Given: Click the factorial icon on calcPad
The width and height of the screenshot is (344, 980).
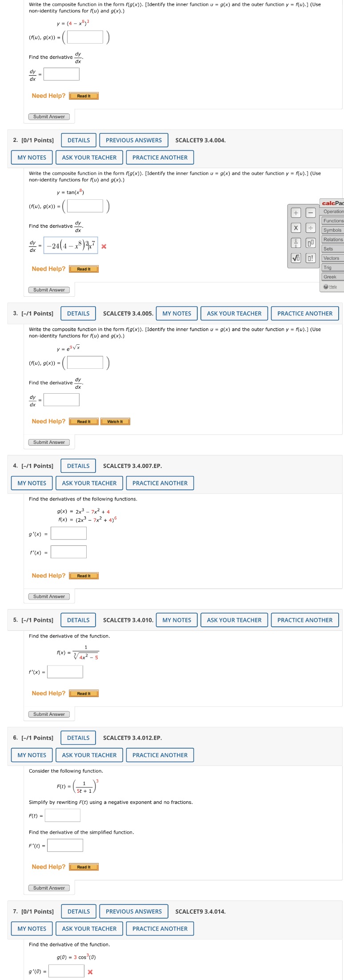Looking at the screenshot, I should (310, 257).
